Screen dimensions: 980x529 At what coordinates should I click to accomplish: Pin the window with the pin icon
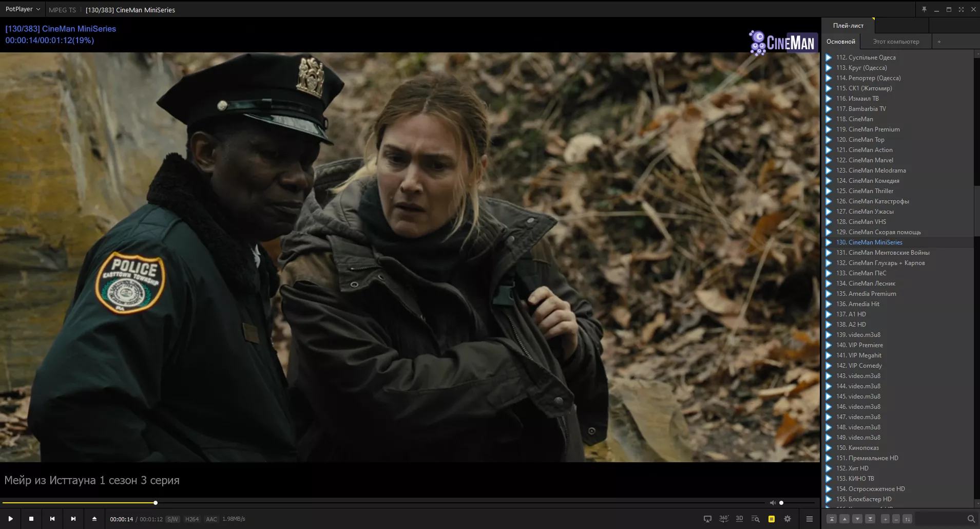tap(924, 9)
